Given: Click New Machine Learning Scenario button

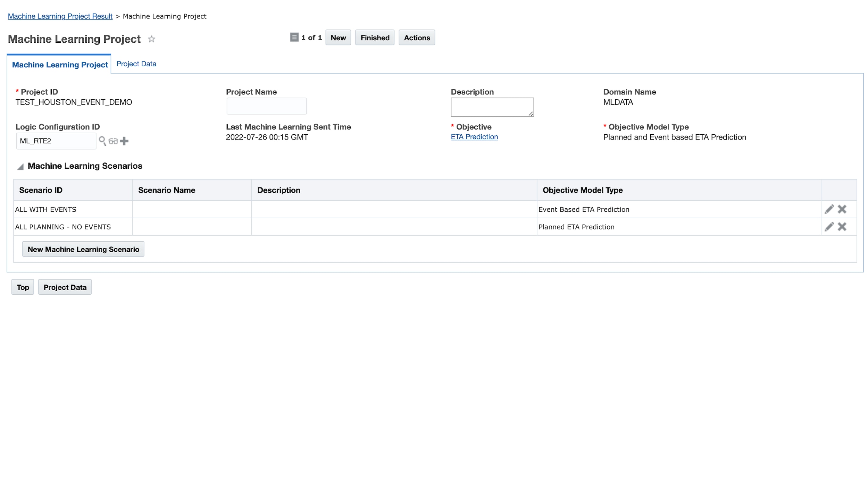Looking at the screenshot, I should pos(83,249).
